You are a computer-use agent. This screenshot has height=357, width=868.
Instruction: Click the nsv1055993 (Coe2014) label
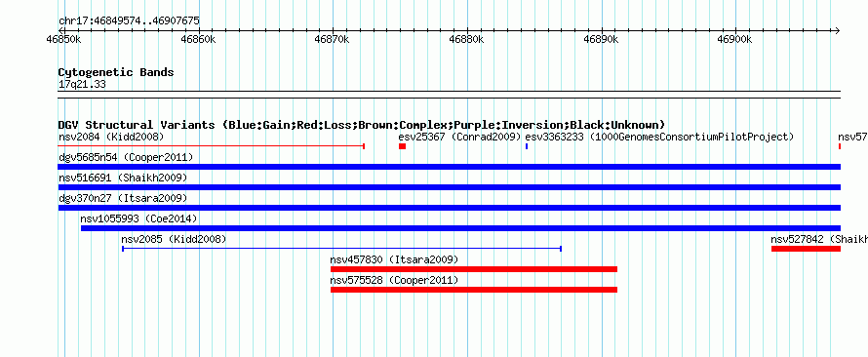coord(138,218)
